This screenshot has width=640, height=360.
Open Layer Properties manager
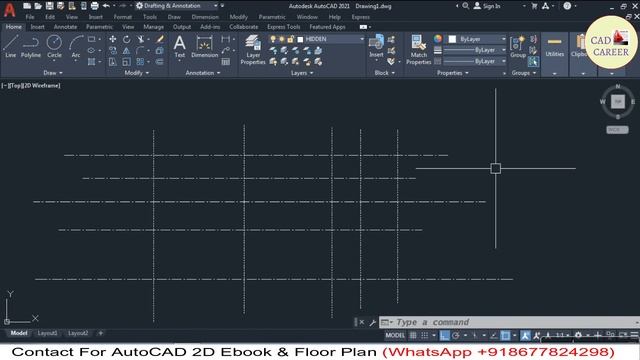click(x=253, y=50)
